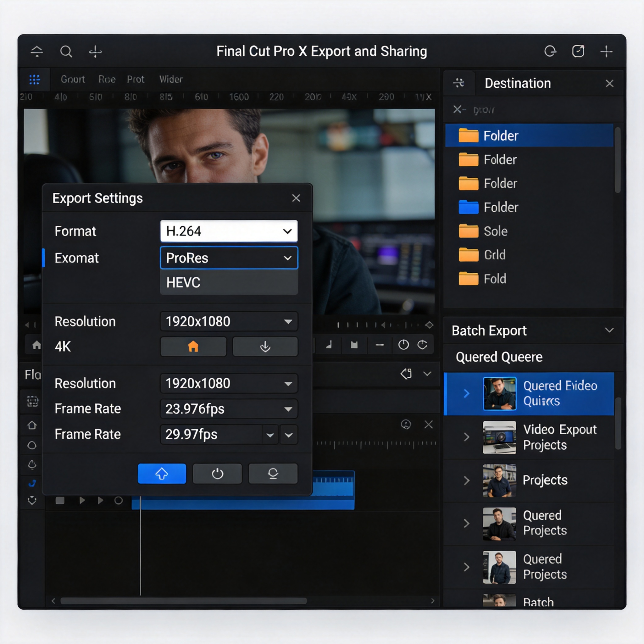This screenshot has width=644, height=644.
Task: Click the circle shape icon in left sidebar
Action: coord(32,445)
